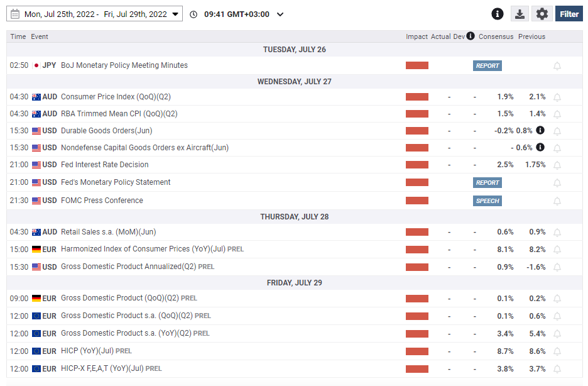Click previous value -1.6% for USD GDP
Image resolution: width=588 pixels, height=386 pixels.
[536, 267]
